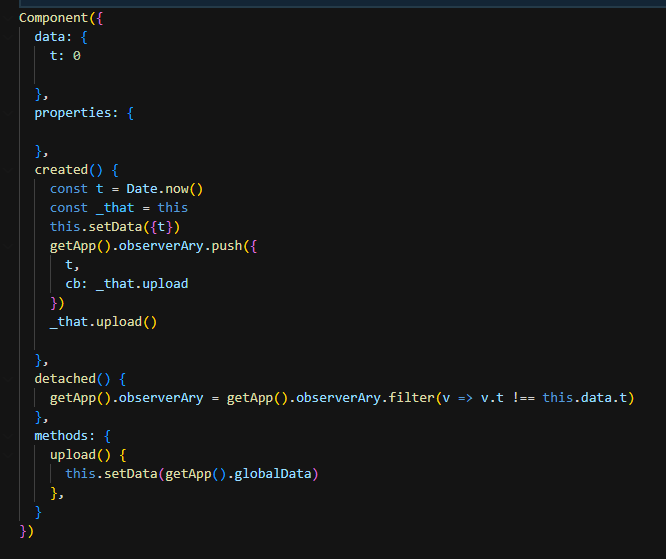Click the cb key in pushed object
This screenshot has height=559, width=666.
click(x=73, y=283)
